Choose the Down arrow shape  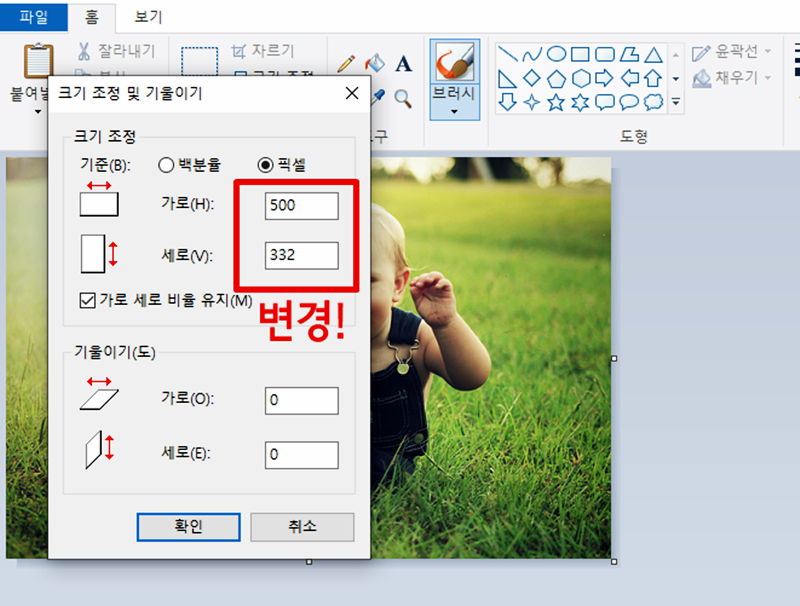point(507,102)
